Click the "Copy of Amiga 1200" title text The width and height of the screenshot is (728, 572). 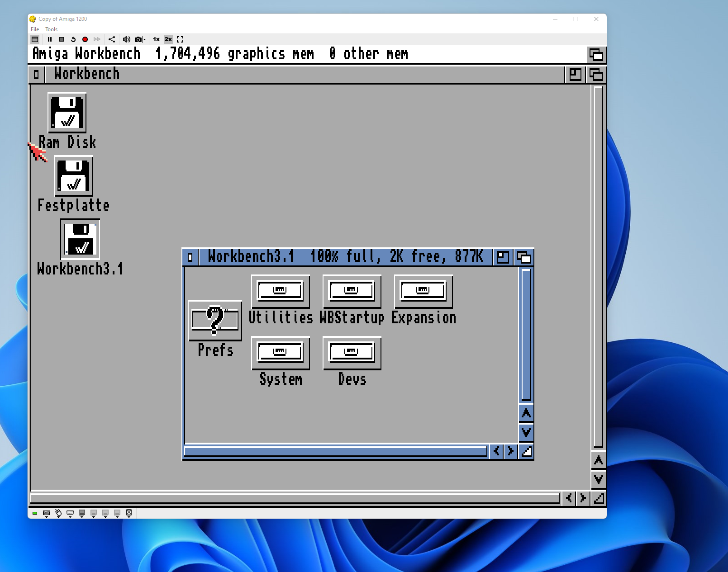(62, 19)
